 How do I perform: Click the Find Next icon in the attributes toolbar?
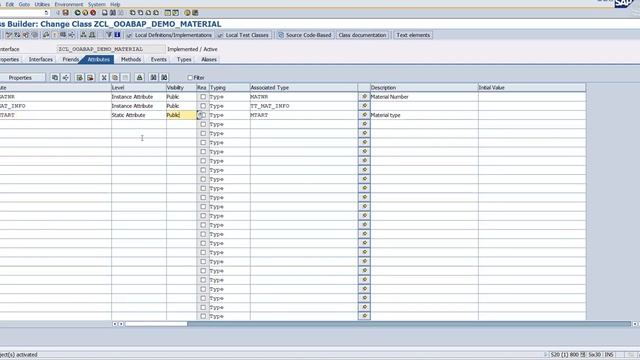(164, 78)
